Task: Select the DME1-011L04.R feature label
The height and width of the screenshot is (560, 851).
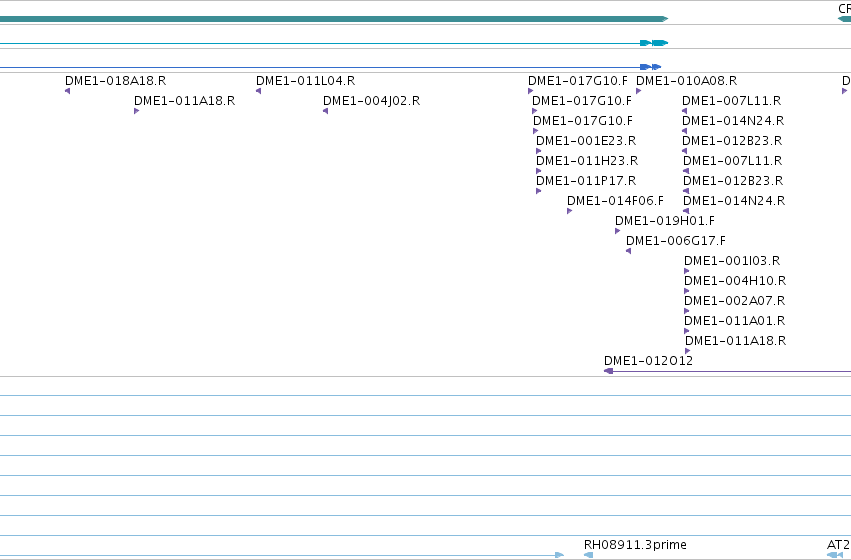Action: [306, 81]
